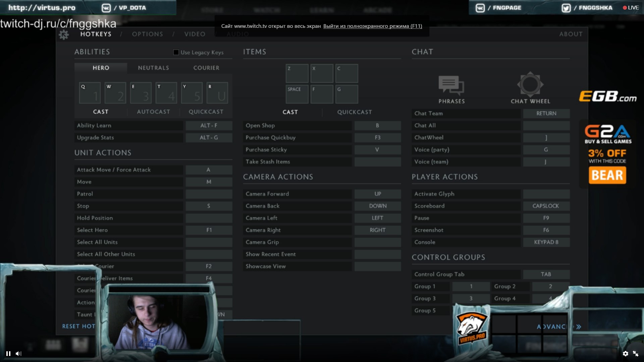
Task: Expand the hotkeys navigation chevron
Action: [579, 326]
